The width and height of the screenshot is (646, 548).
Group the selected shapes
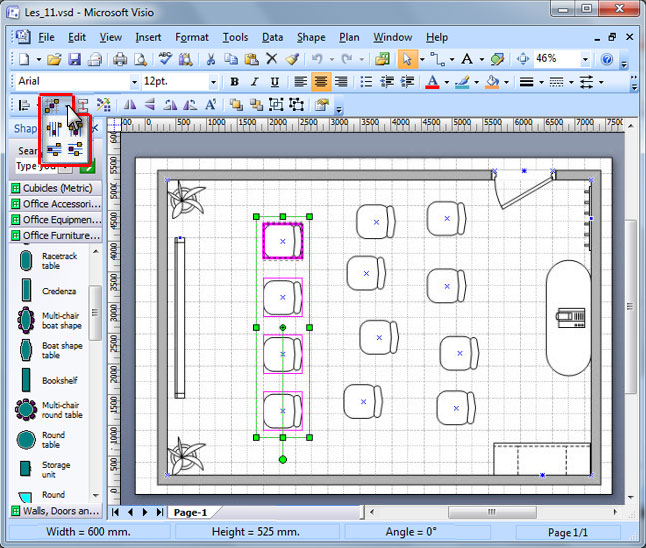pos(276,105)
